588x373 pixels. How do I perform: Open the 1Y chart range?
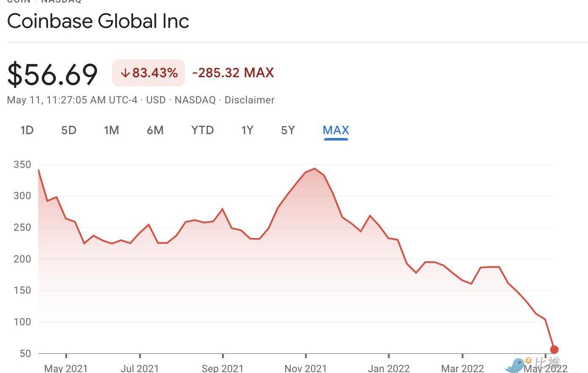coord(247,130)
